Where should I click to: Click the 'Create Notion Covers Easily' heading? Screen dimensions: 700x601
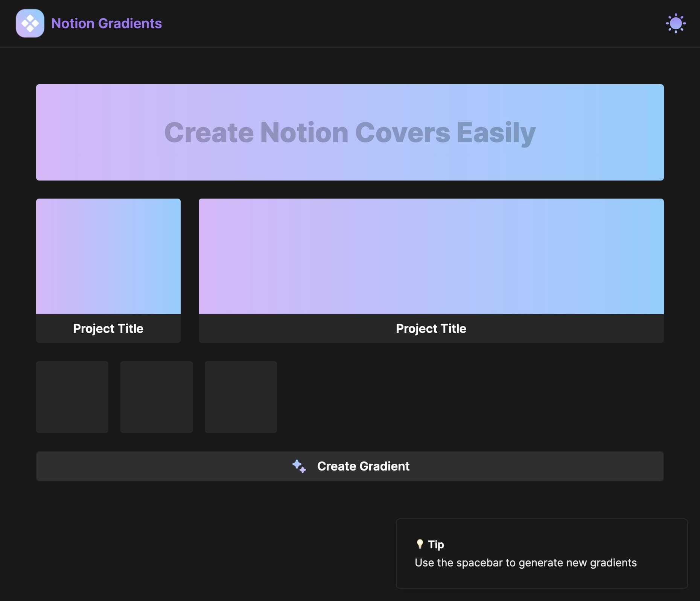click(350, 132)
